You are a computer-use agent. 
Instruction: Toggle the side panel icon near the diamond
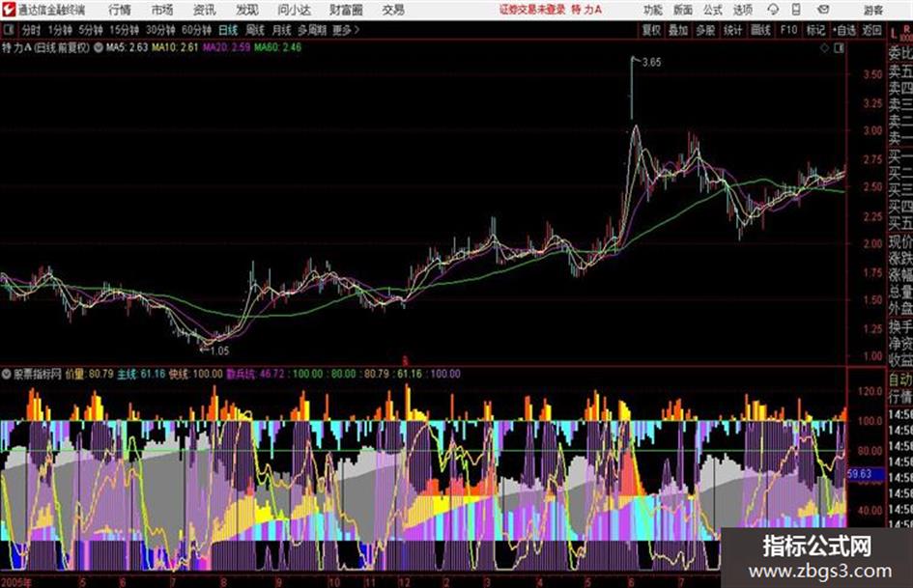point(839,48)
